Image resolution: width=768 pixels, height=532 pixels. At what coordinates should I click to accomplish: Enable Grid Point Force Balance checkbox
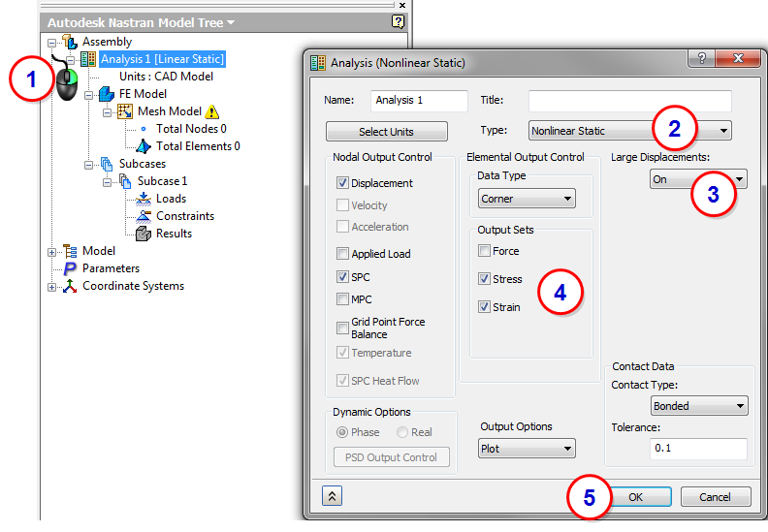tap(342, 328)
